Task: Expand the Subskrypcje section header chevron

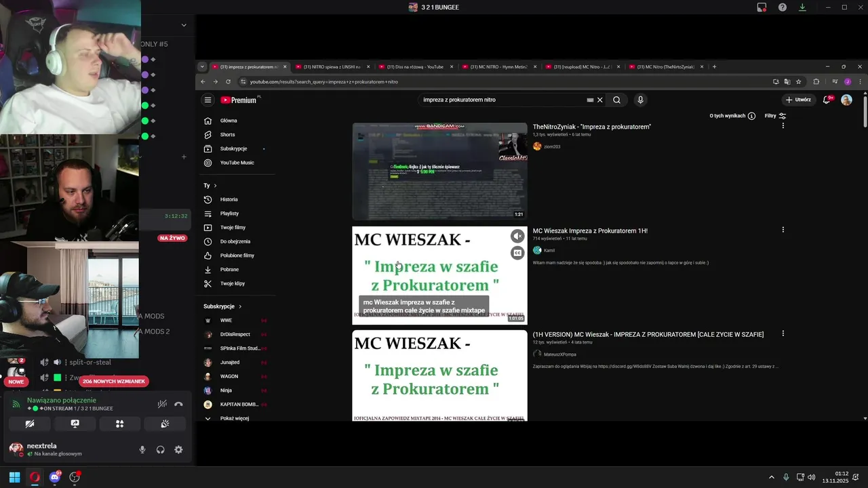Action: 240,306
